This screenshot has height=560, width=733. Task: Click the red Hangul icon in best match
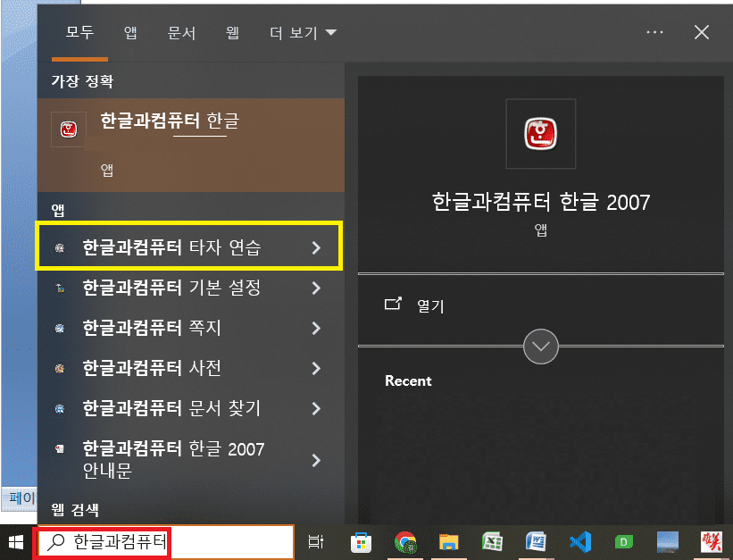(x=68, y=130)
